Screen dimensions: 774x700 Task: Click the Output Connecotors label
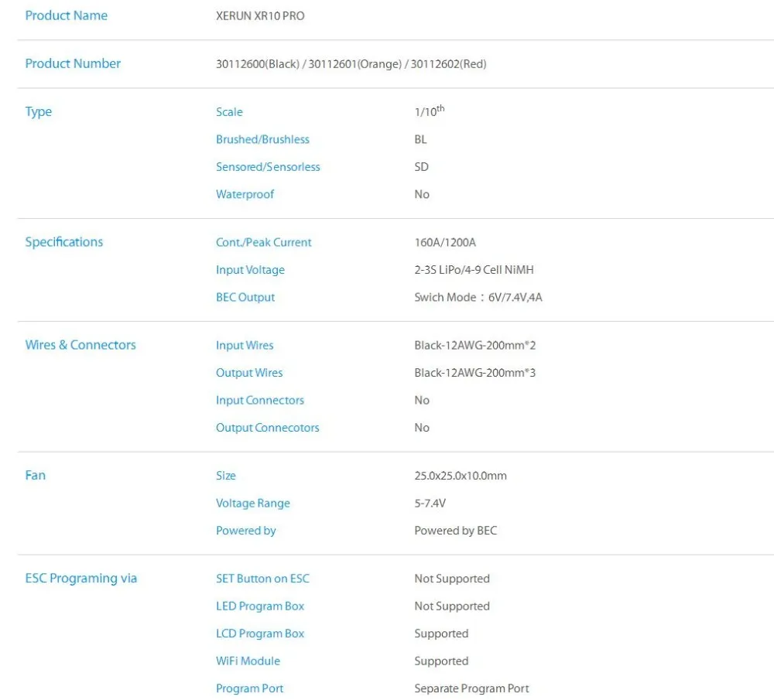coord(268,428)
